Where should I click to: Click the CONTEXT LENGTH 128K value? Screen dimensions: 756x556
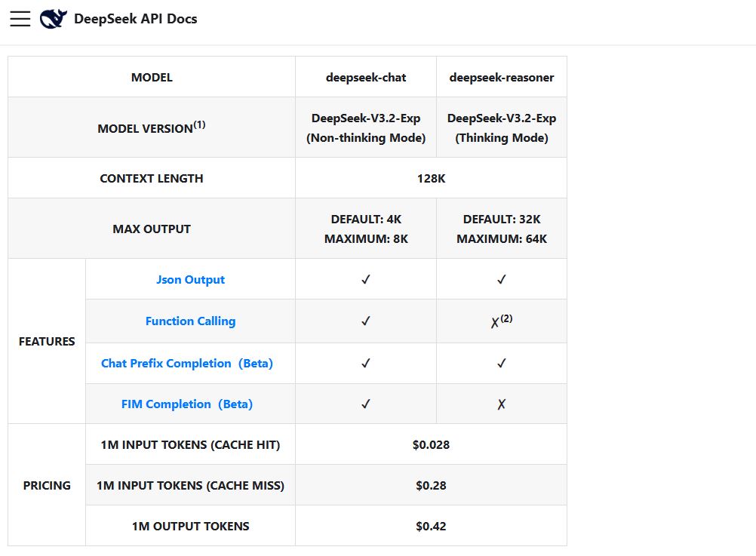pos(431,177)
